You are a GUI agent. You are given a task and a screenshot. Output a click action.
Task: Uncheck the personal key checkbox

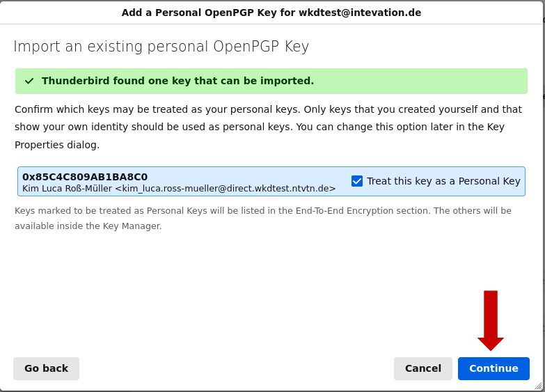[357, 181]
